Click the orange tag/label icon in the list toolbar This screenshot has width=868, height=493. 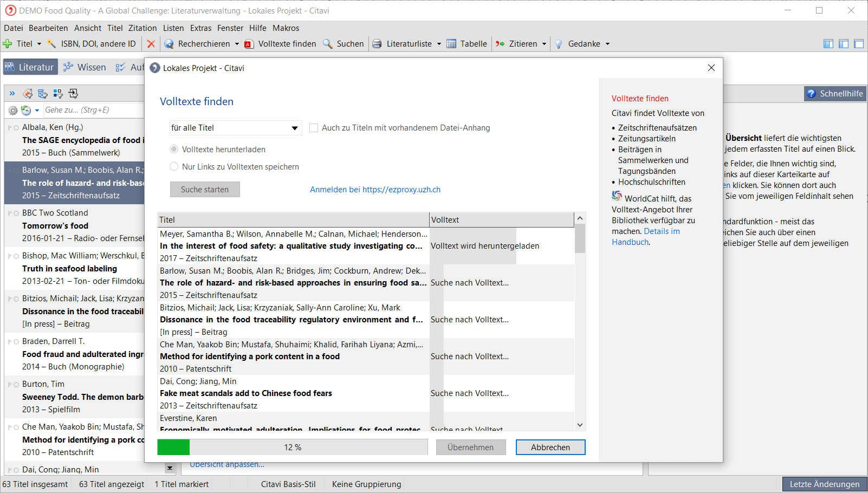[x=28, y=94]
